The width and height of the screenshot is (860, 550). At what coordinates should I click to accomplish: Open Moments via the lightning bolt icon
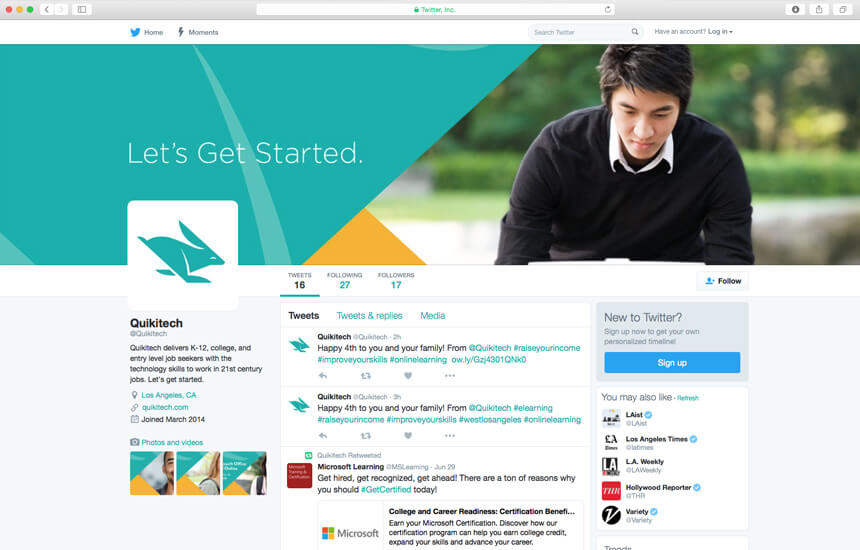[180, 32]
